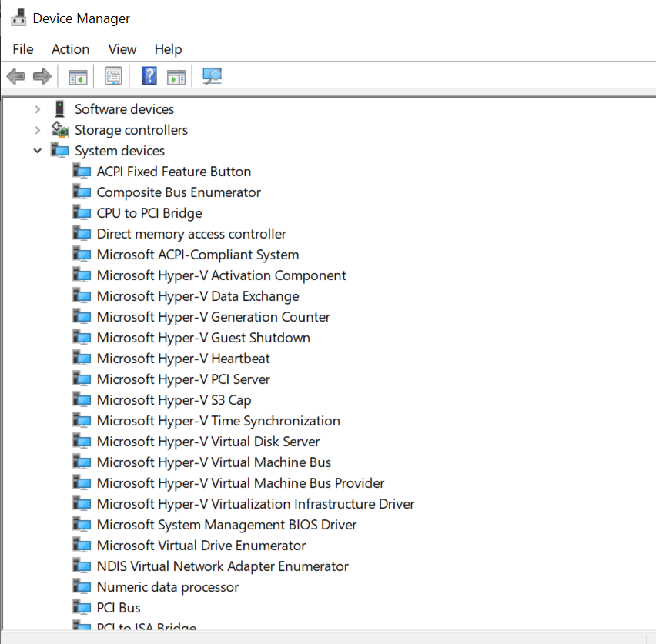The height and width of the screenshot is (644, 656).
Task: Click icon beside Hyper-V Data Exchange
Action: tap(82, 295)
